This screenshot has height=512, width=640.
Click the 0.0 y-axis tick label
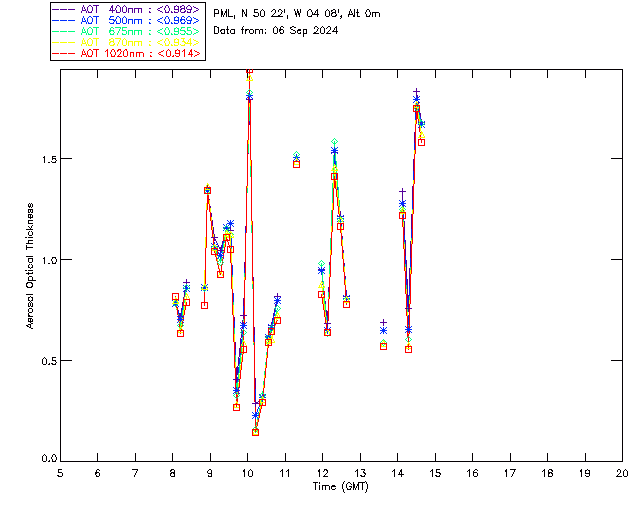point(49,458)
